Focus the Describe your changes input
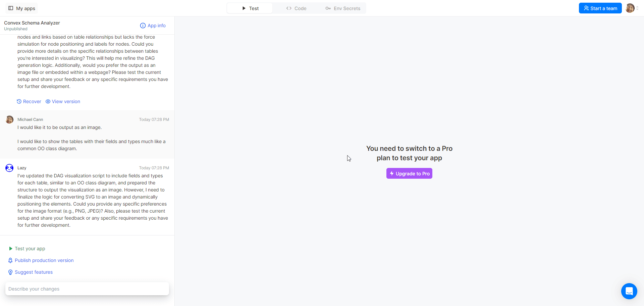 click(x=87, y=289)
